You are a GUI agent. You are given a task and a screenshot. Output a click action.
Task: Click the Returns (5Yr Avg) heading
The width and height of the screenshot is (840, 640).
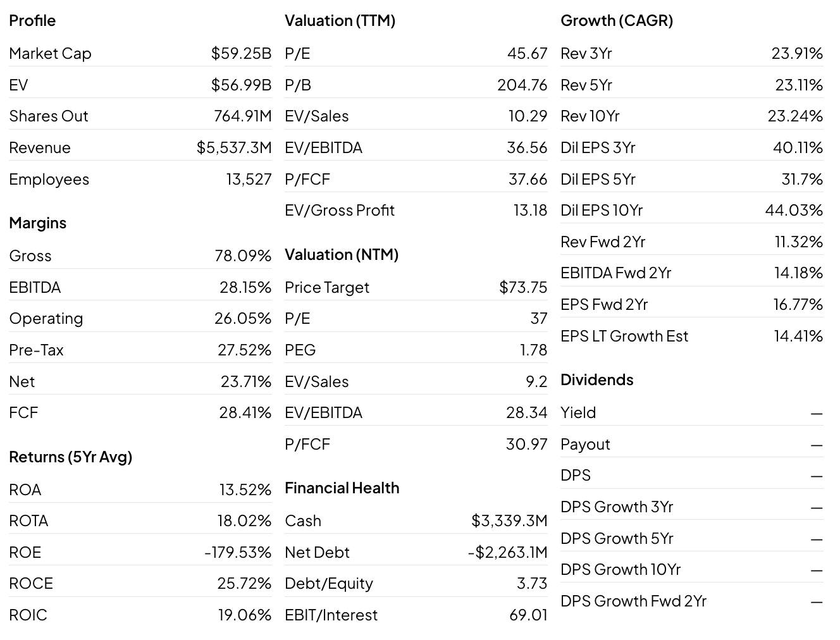pyautogui.click(x=71, y=457)
